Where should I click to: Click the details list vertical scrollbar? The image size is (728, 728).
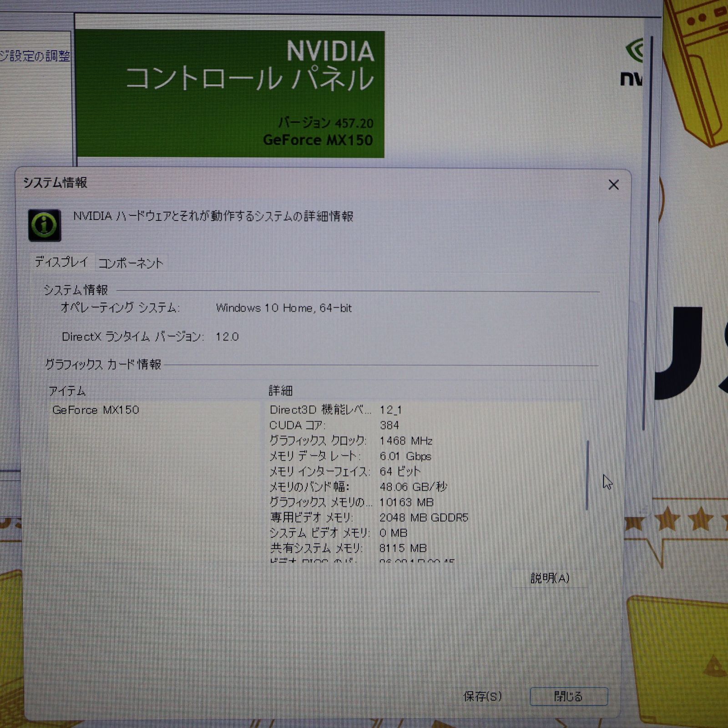click(587, 475)
